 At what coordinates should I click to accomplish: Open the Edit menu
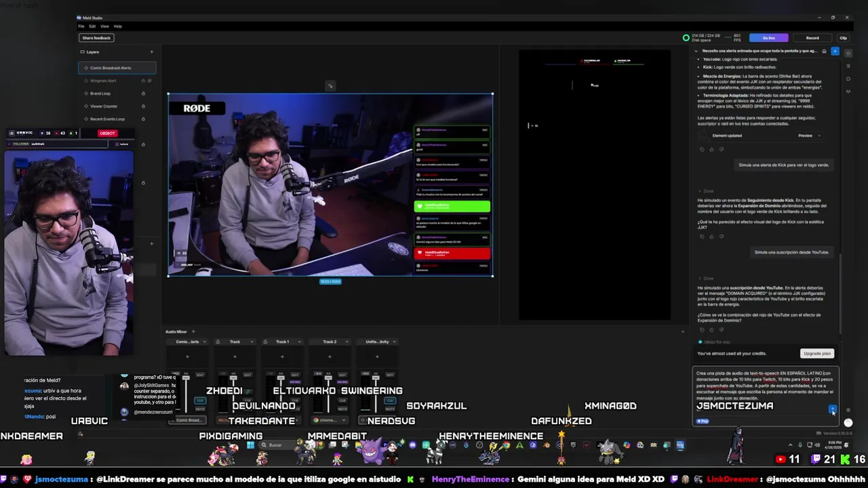click(92, 26)
